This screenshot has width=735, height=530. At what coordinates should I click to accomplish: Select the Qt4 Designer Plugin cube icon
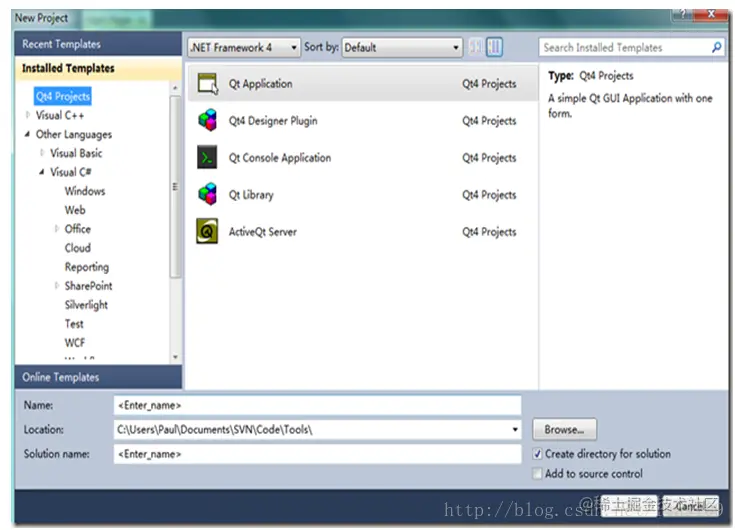click(208, 120)
